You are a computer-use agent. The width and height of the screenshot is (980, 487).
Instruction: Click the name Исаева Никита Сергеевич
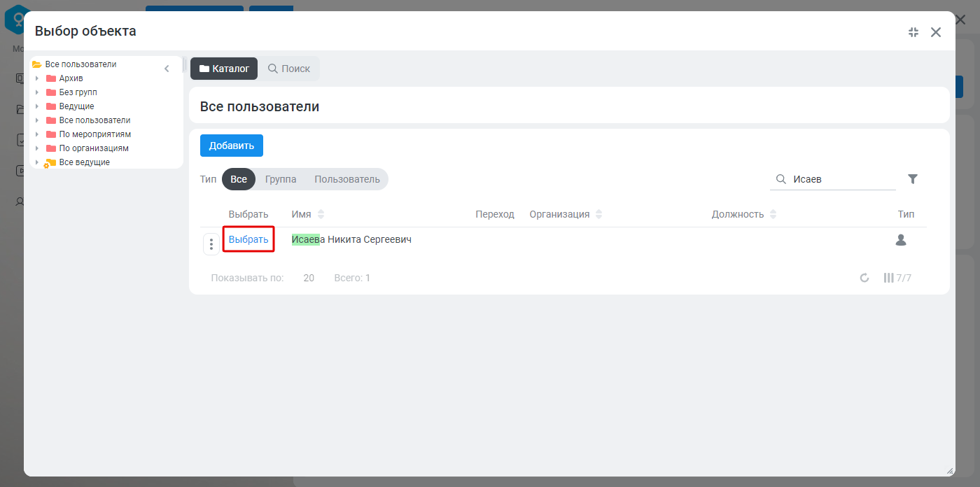click(351, 240)
